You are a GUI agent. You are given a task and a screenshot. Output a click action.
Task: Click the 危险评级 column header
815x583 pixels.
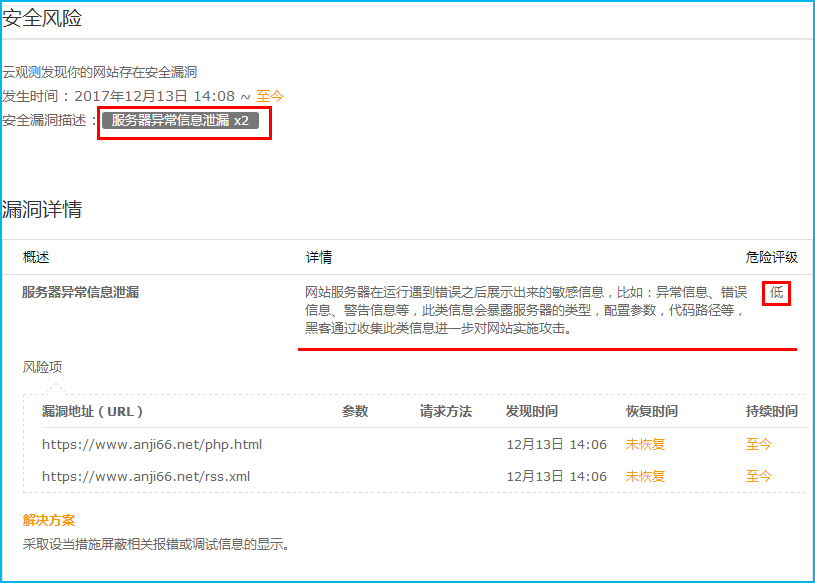click(x=771, y=257)
